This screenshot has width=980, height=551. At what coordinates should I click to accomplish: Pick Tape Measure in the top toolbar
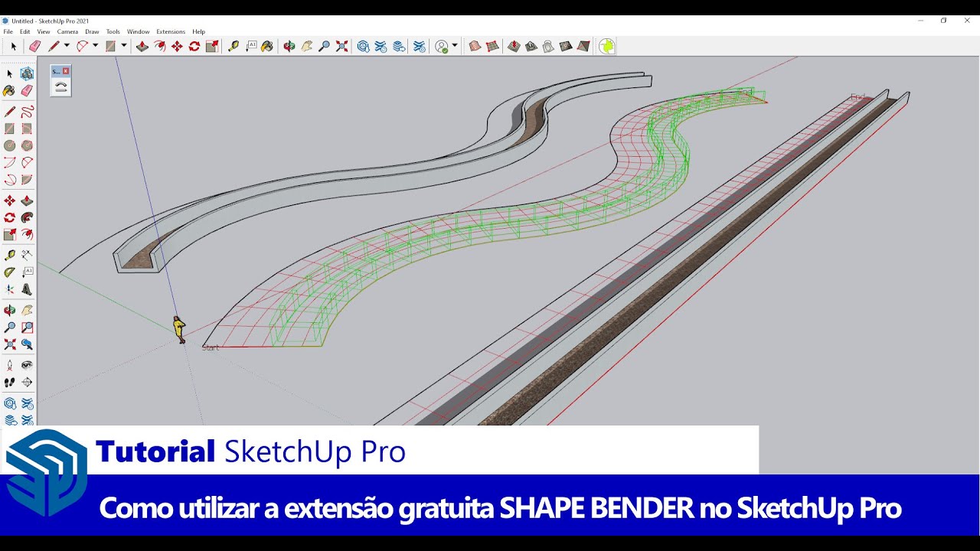click(234, 47)
